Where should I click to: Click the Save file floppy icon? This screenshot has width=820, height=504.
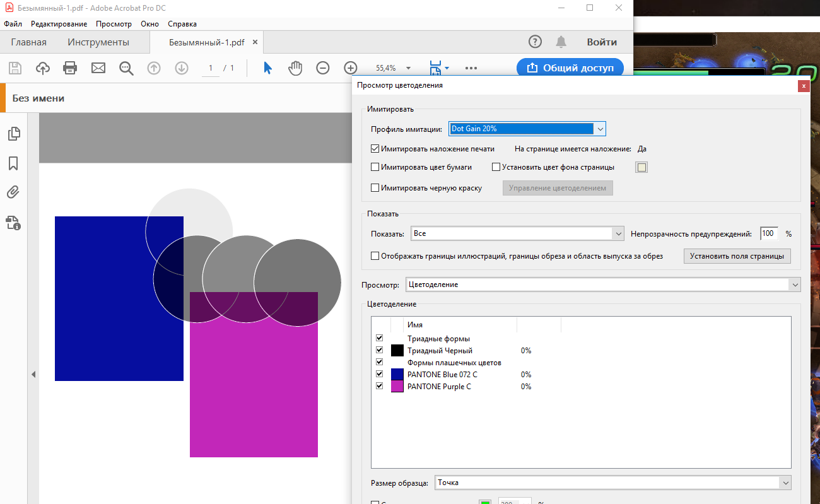point(15,68)
